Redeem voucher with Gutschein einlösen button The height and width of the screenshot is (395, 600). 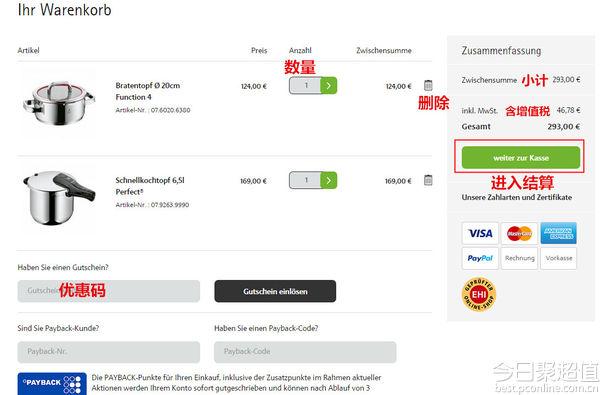click(x=275, y=291)
